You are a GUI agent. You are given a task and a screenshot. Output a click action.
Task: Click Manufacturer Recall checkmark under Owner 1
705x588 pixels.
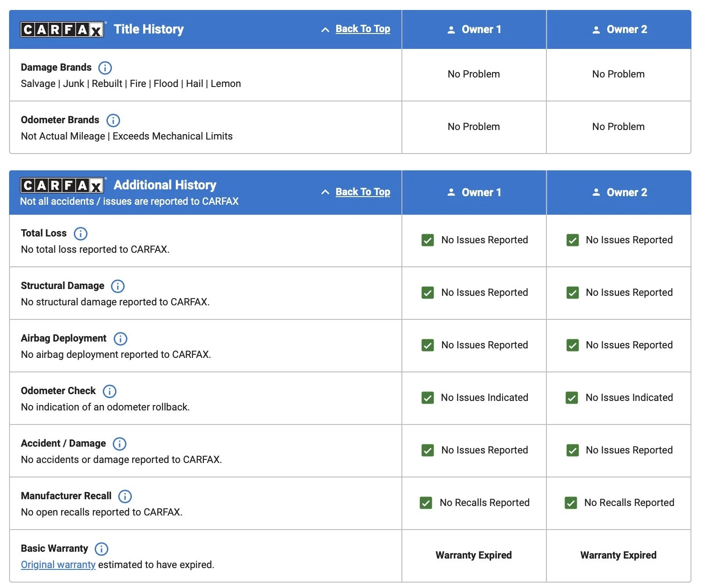(x=426, y=503)
